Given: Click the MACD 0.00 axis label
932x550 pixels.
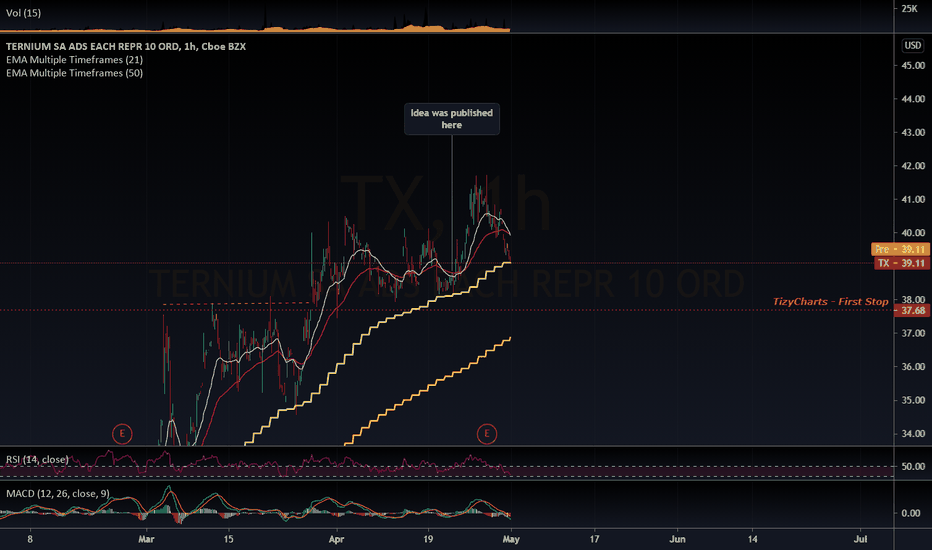Looking at the screenshot, I should tap(911, 513).
